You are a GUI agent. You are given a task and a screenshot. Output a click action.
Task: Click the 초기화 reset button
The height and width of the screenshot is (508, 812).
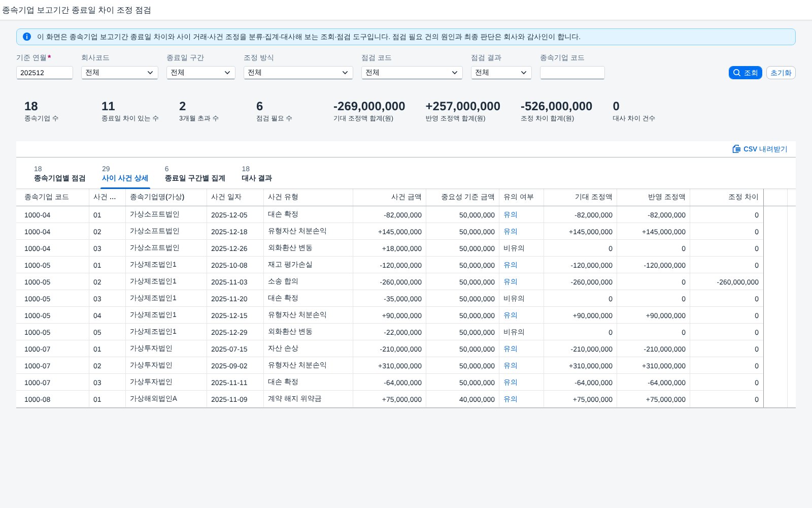pos(781,73)
